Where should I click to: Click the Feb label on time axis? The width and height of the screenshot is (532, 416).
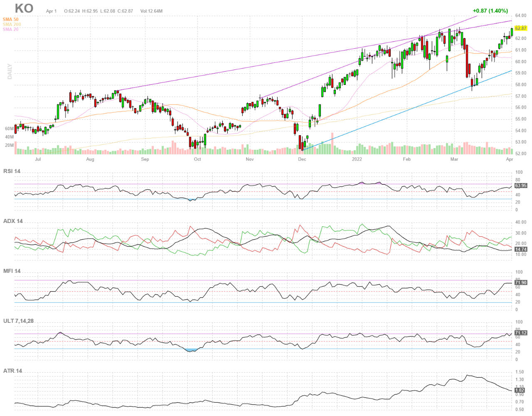pyautogui.click(x=407, y=159)
